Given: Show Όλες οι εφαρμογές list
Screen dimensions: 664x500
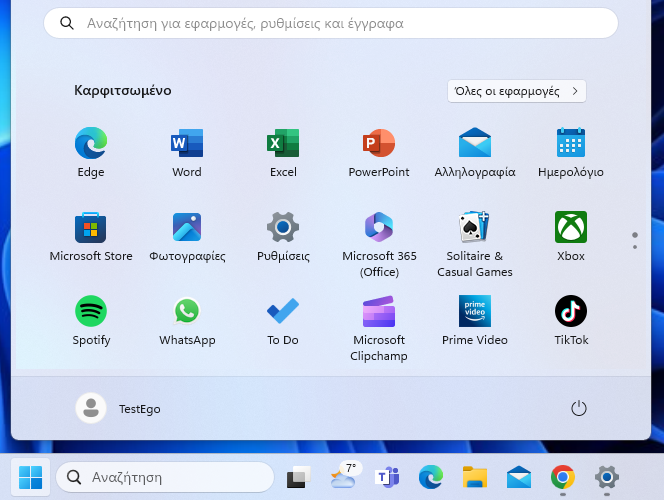Looking at the screenshot, I should (x=517, y=91).
